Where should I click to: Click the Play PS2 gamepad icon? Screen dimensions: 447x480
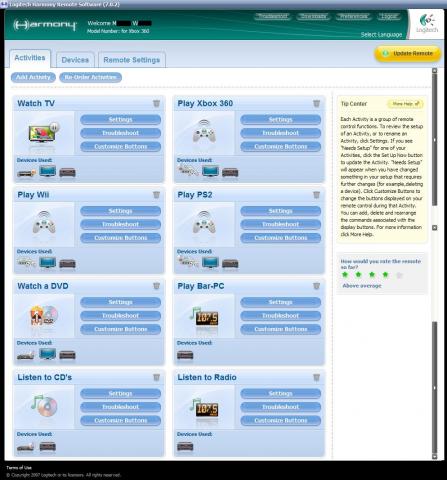pos(204,223)
